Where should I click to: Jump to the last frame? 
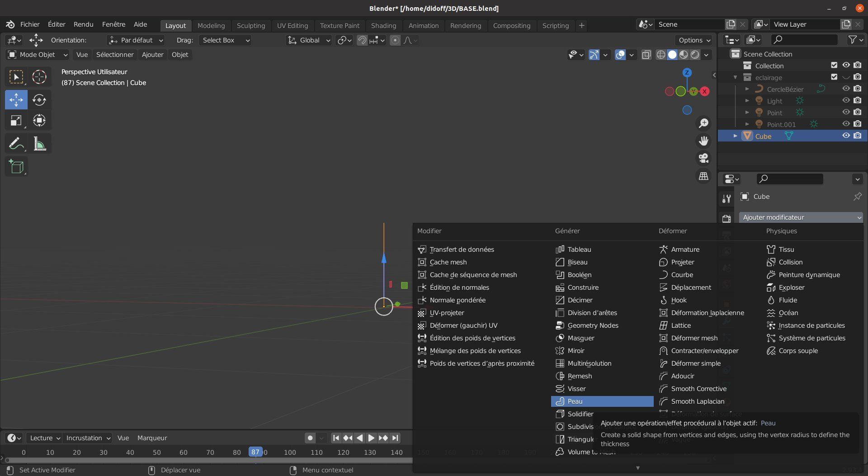pos(395,438)
